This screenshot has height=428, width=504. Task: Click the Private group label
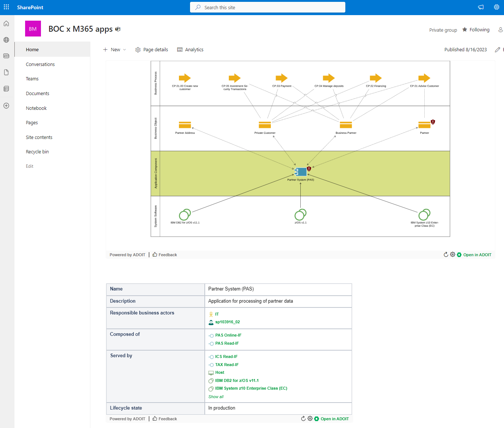tap(443, 30)
